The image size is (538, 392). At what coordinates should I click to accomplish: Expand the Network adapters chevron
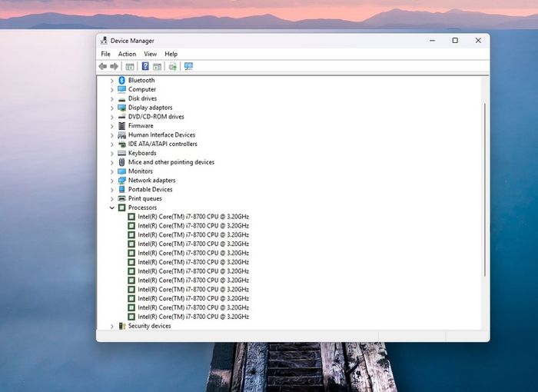(x=112, y=181)
